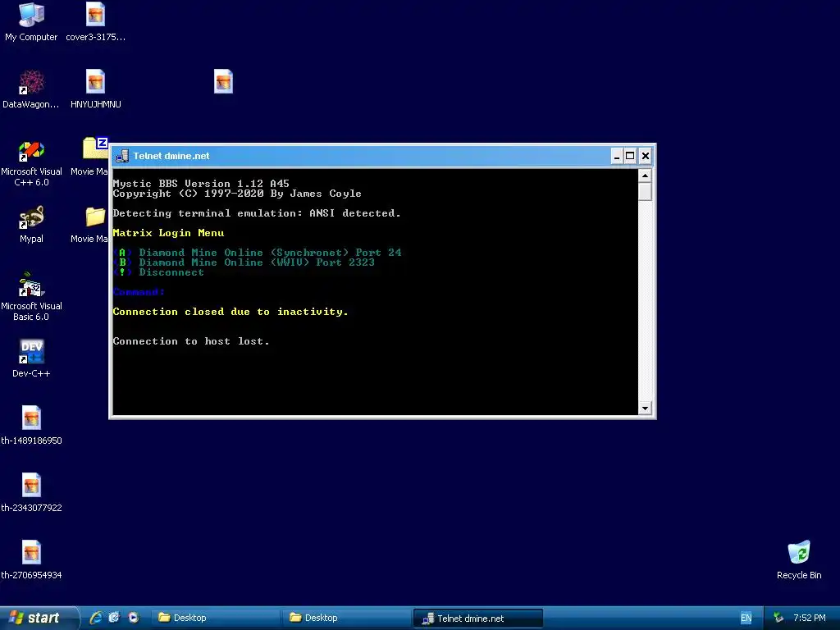Select the cover3-3175... file icon
This screenshot has height=630, width=840.
95,22
